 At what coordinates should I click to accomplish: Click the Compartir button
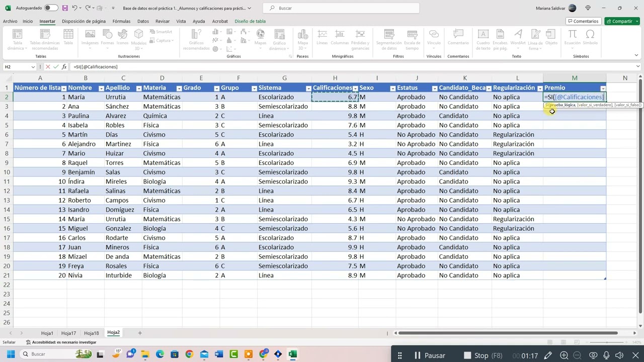pos(622,21)
